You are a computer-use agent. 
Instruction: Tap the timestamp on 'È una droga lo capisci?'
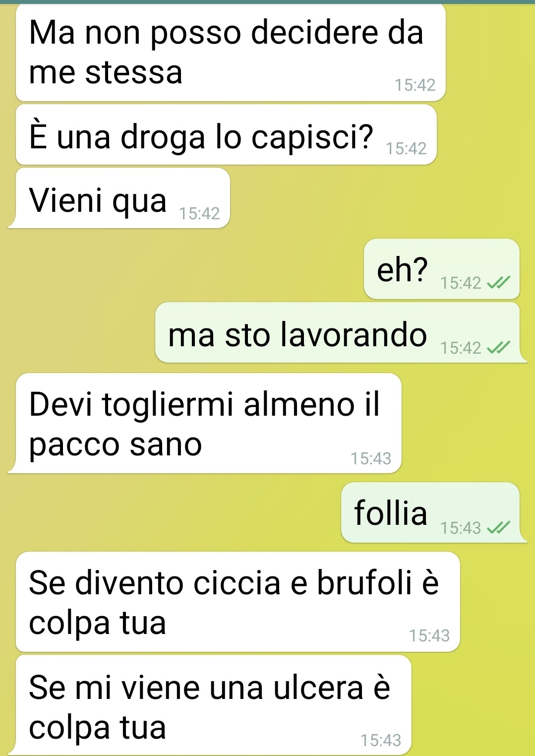coord(406,148)
